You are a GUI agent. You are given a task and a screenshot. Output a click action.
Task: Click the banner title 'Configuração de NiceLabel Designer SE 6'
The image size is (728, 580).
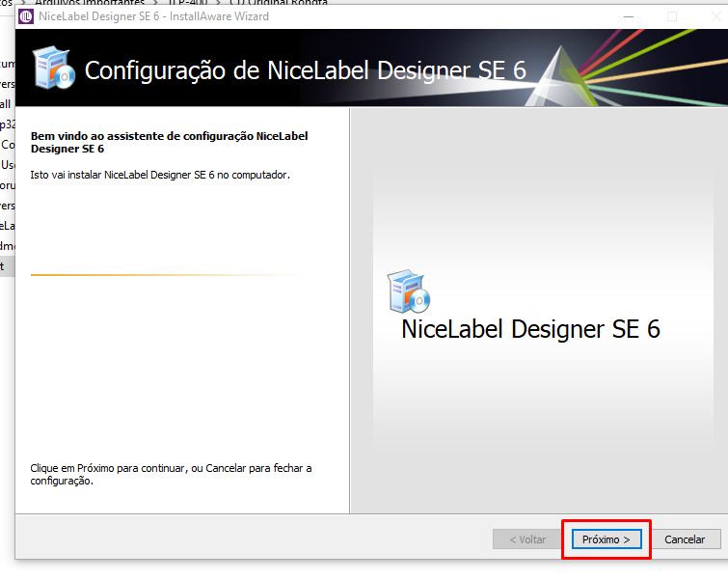coord(305,70)
